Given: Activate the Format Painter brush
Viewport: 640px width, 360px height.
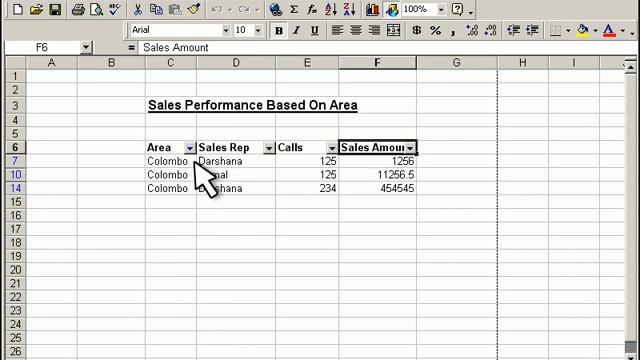Looking at the screenshot, I should coord(193,9).
